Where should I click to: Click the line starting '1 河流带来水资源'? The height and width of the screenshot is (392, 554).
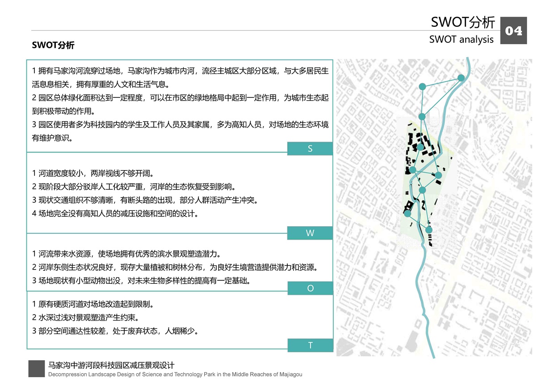click(126, 254)
